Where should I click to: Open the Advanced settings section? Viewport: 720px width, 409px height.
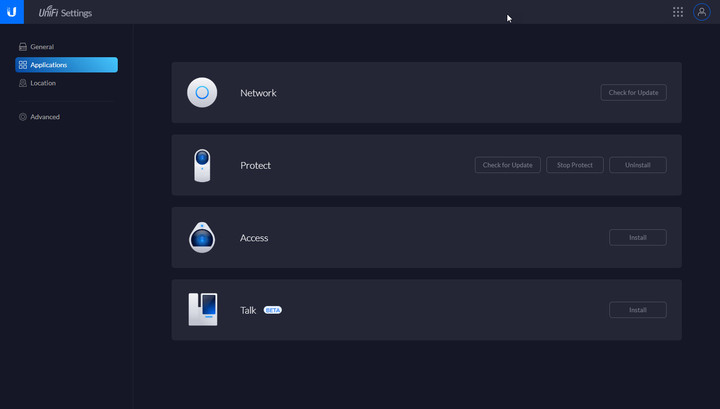pyautogui.click(x=66, y=117)
